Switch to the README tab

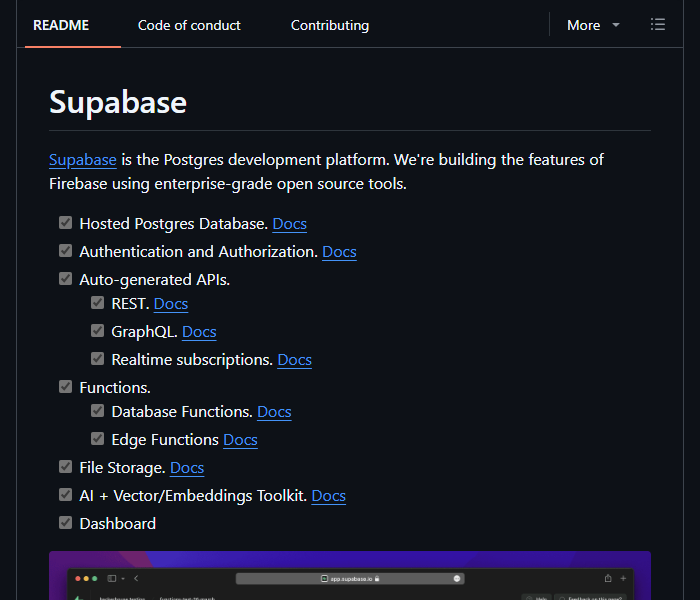pyautogui.click(x=61, y=25)
